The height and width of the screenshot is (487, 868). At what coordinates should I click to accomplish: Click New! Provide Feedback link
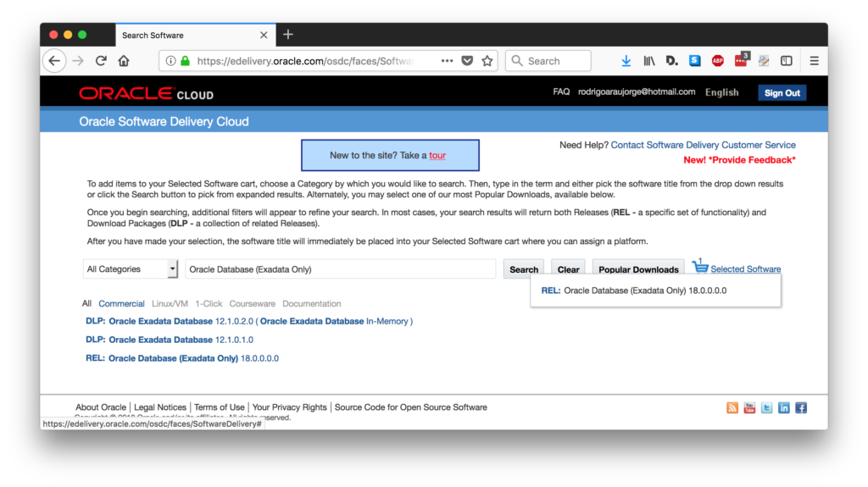[x=739, y=160]
